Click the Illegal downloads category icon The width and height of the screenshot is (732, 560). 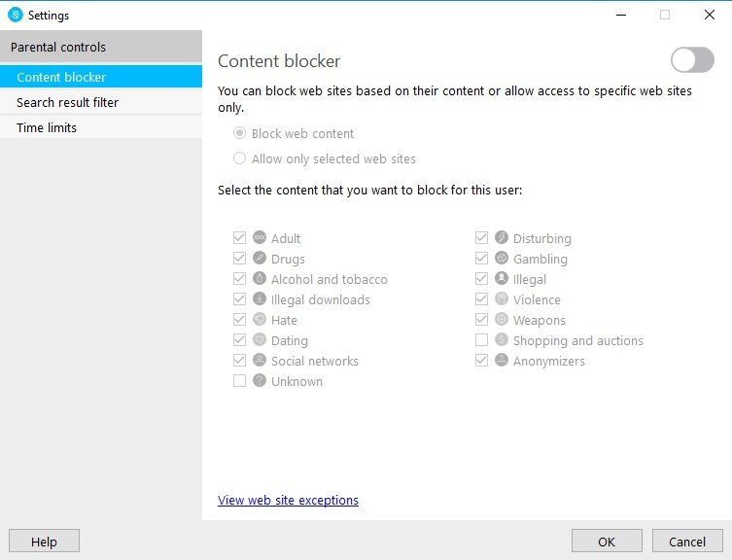click(260, 299)
